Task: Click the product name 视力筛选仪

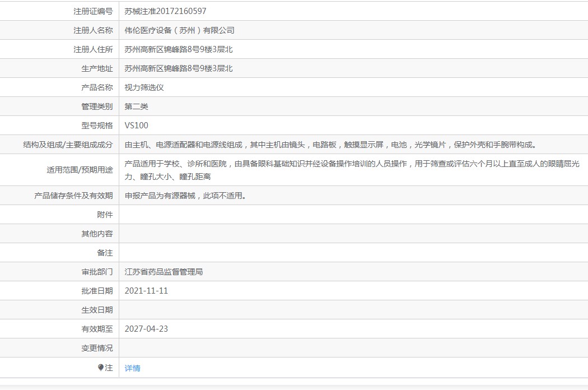Action: (144, 87)
